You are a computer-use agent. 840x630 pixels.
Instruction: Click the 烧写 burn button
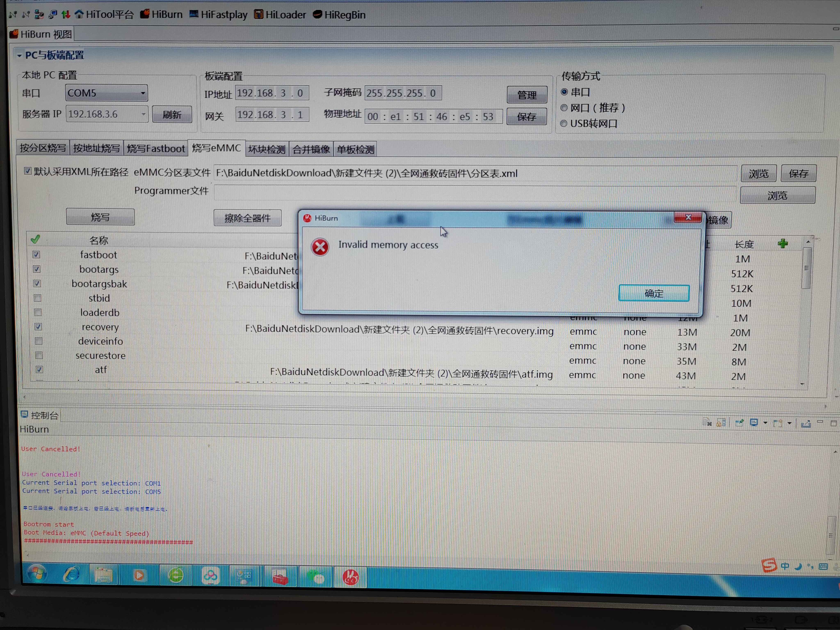pyautogui.click(x=100, y=217)
